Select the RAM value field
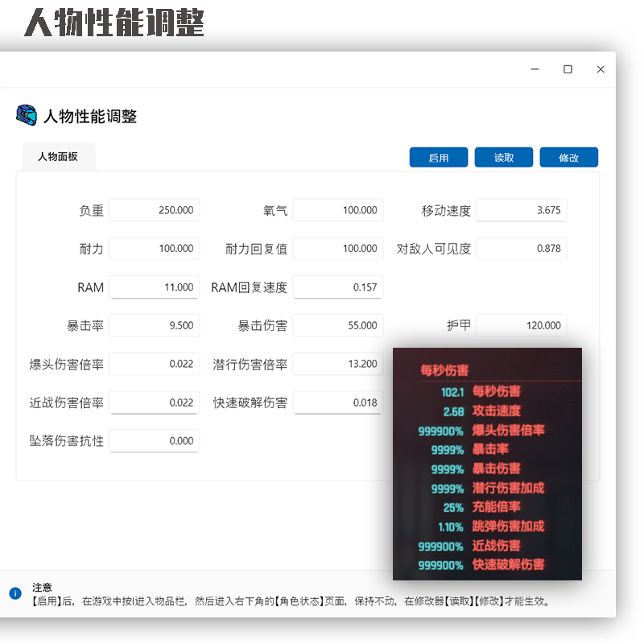The height and width of the screenshot is (644, 644). (154, 287)
